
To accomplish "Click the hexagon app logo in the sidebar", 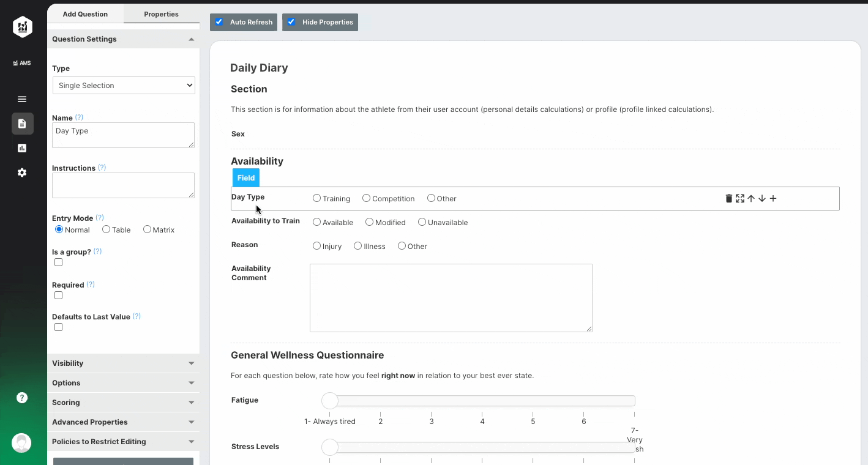I will tap(23, 27).
